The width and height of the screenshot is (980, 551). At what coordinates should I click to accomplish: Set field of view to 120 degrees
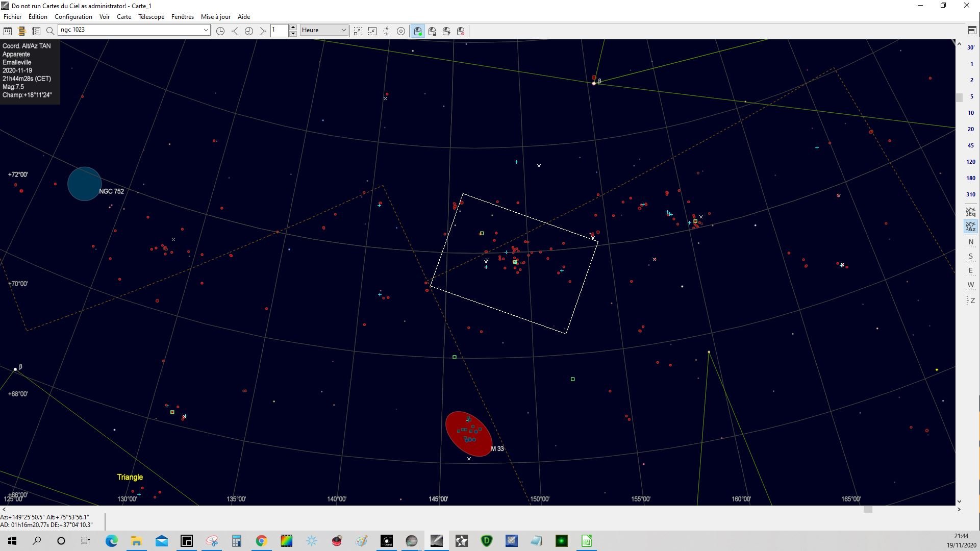[971, 162]
